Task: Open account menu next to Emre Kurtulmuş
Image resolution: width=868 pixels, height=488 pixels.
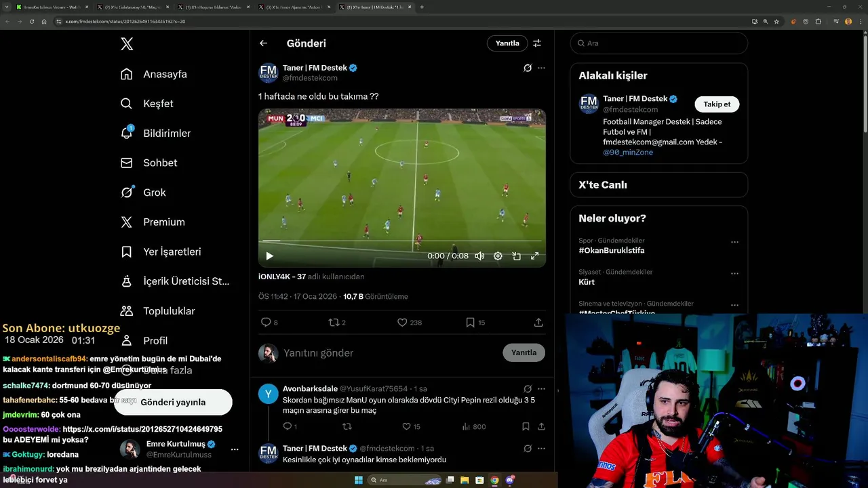Action: tap(235, 449)
